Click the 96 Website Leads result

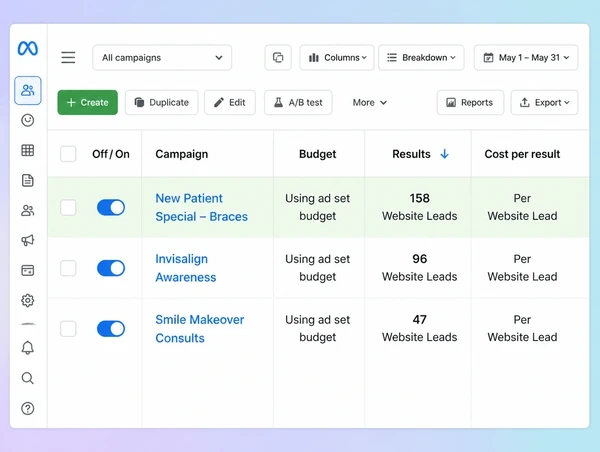pyautogui.click(x=419, y=268)
